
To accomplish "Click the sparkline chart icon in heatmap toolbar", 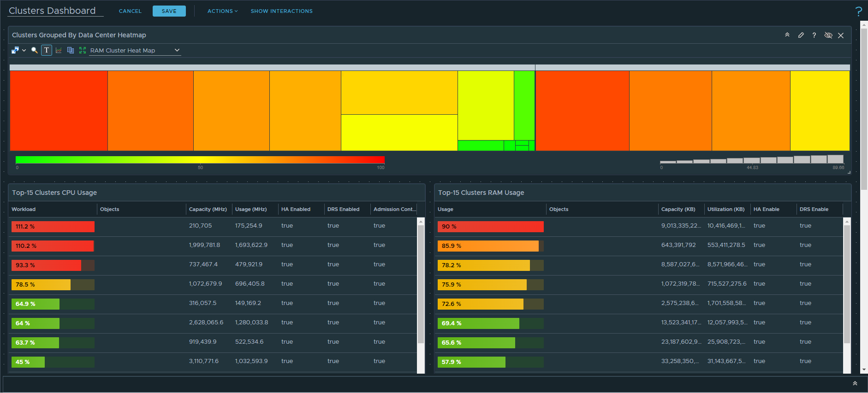I will [x=59, y=50].
